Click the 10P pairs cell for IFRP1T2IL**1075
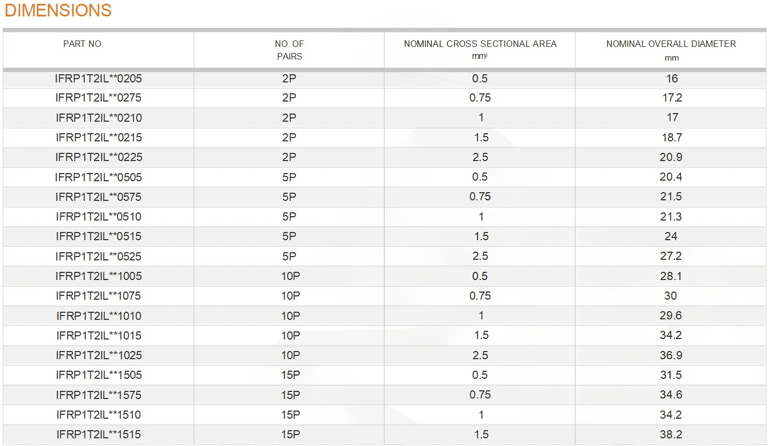The width and height of the screenshot is (768, 446). (290, 296)
